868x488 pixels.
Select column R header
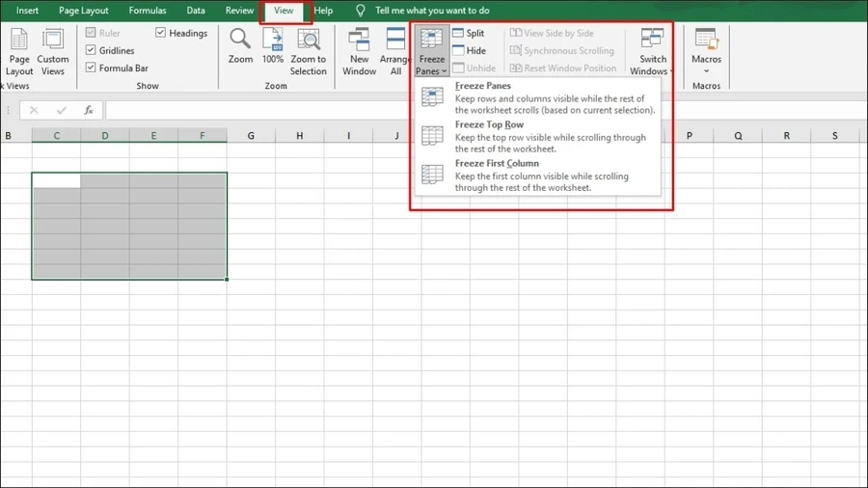click(787, 136)
